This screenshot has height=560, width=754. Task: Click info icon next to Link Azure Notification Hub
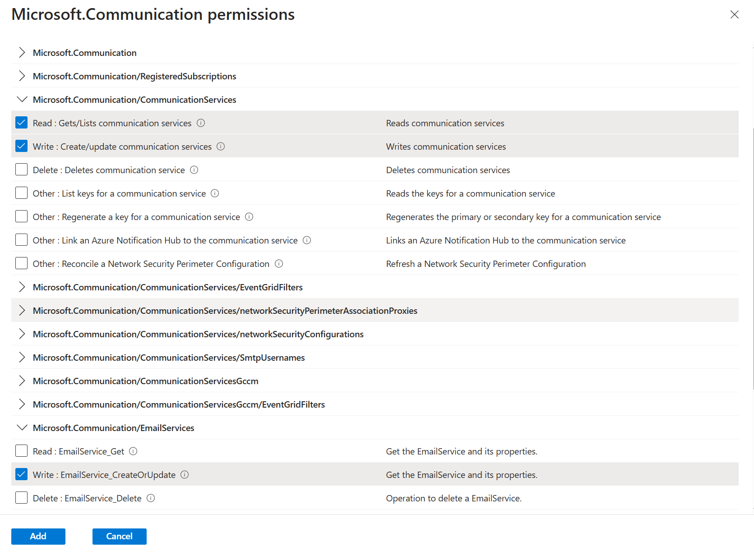point(307,240)
